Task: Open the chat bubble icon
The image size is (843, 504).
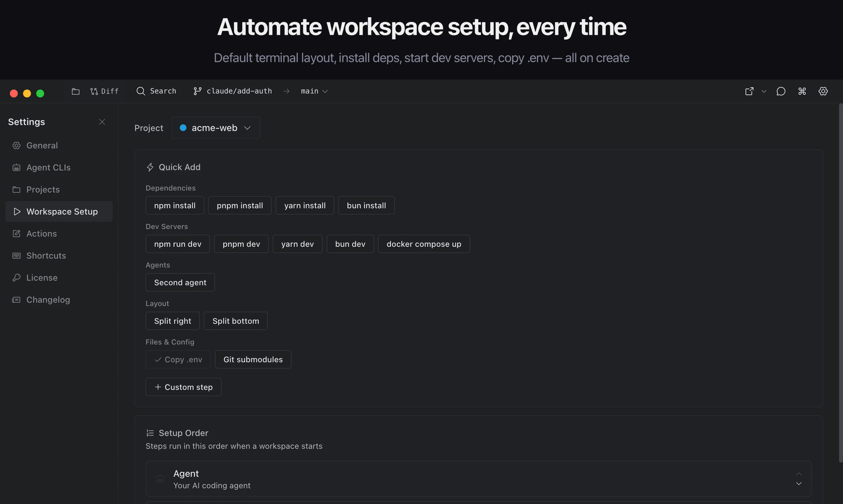Action: (x=781, y=92)
